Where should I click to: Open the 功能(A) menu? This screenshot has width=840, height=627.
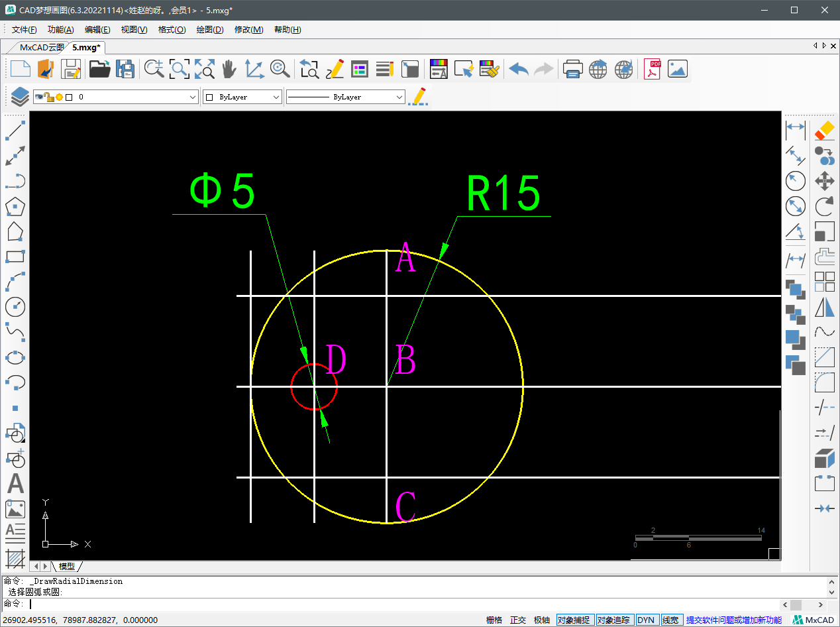[x=61, y=30]
